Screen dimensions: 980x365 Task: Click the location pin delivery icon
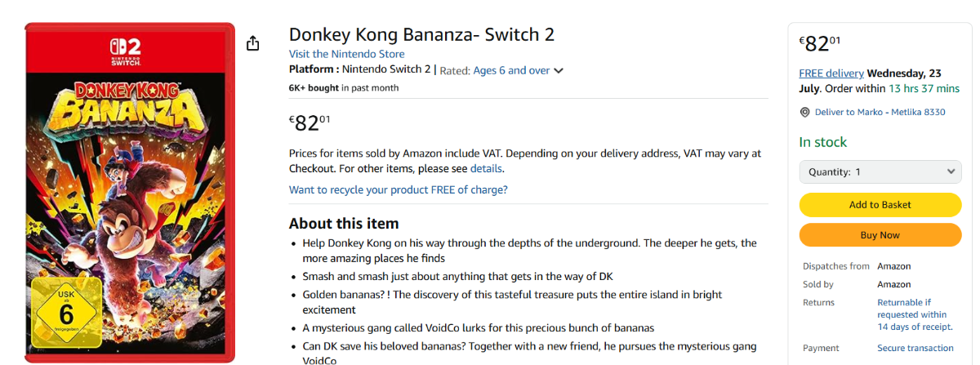click(x=804, y=112)
